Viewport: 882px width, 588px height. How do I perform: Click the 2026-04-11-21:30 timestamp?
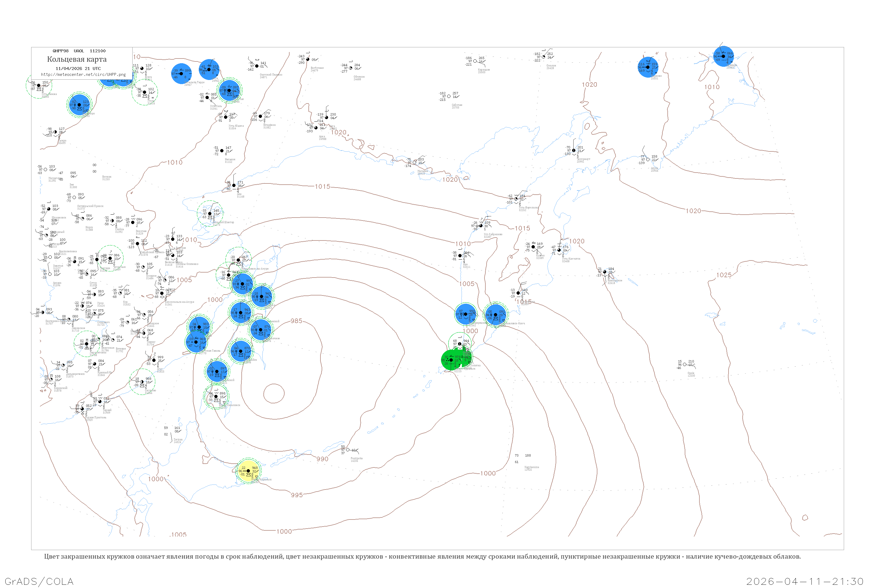coord(805,581)
